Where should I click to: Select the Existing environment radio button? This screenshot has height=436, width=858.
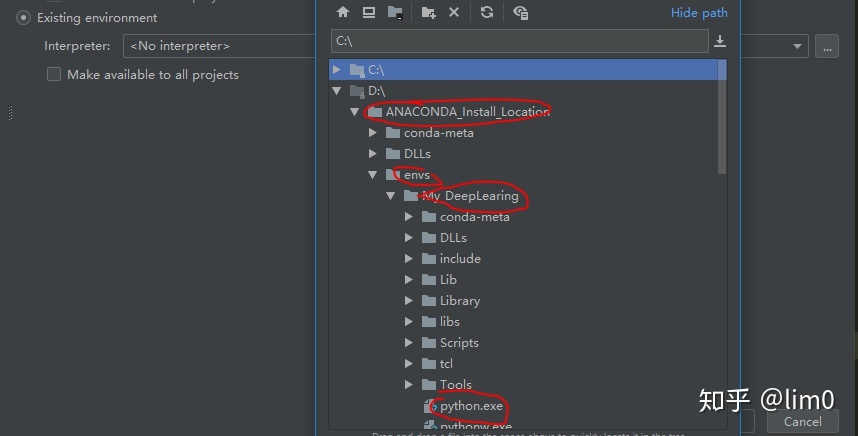(23, 18)
